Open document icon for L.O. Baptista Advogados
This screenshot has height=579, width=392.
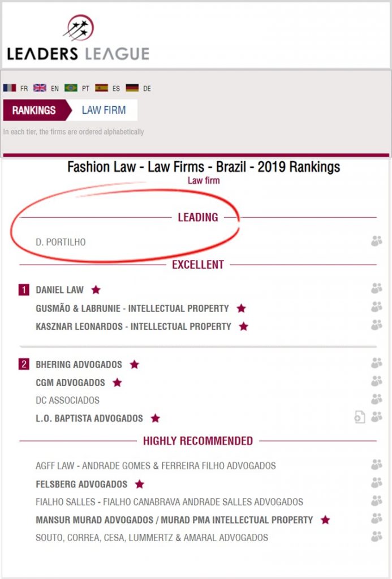360,417
